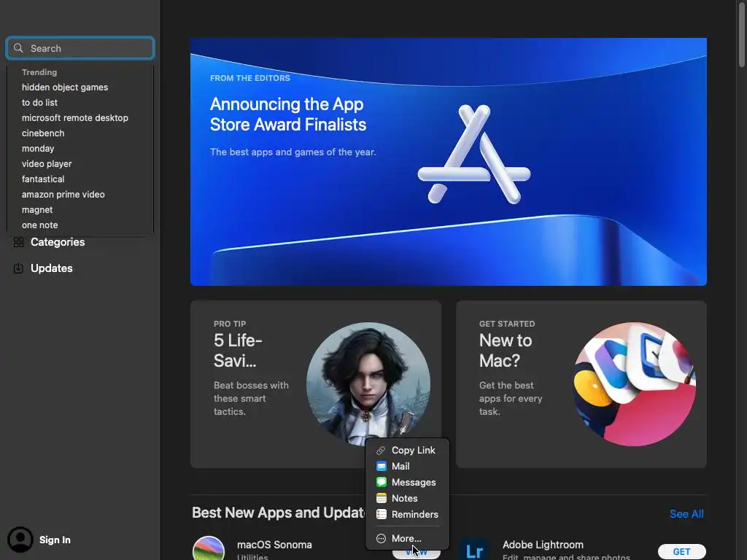
Task: Focus the Search input field
Action: click(x=80, y=48)
